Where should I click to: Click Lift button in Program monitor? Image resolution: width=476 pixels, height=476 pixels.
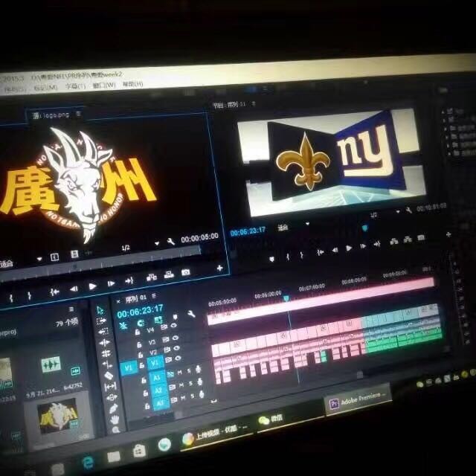tap(393, 241)
